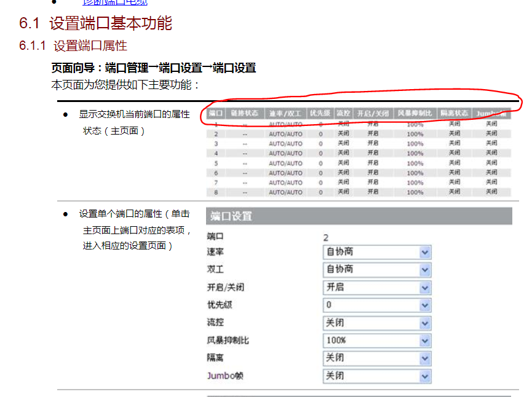Select port number 8 in the port table
532x397 pixels.
coord(216,192)
